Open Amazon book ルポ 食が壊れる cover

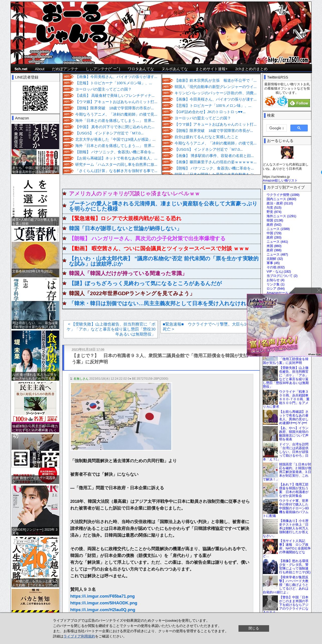point(35,355)
